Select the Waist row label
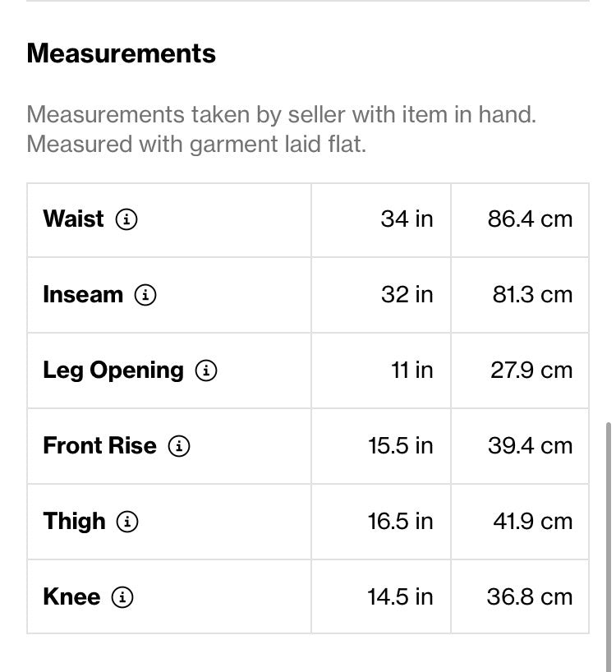The width and height of the screenshot is (616, 672). [73, 219]
